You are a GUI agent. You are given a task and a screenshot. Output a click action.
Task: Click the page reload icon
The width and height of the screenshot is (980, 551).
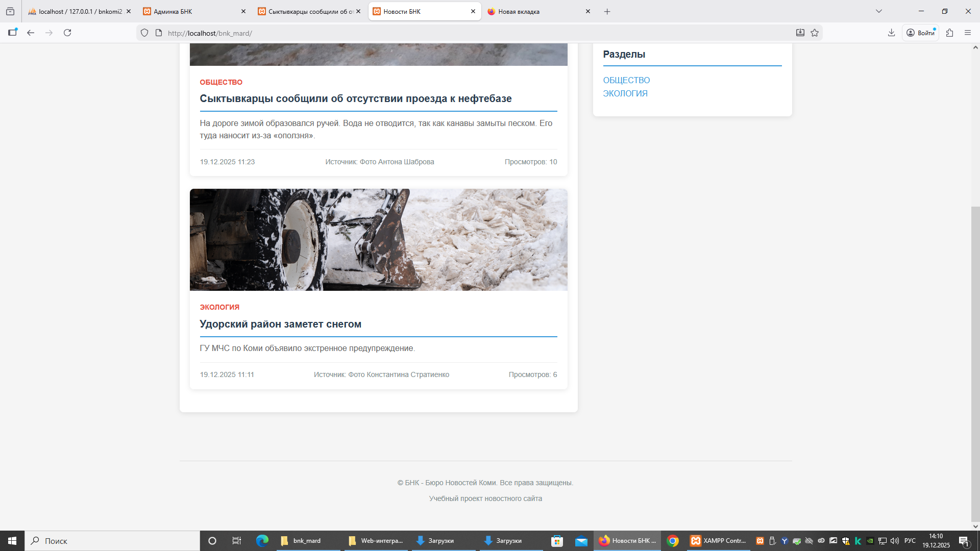tap(67, 33)
